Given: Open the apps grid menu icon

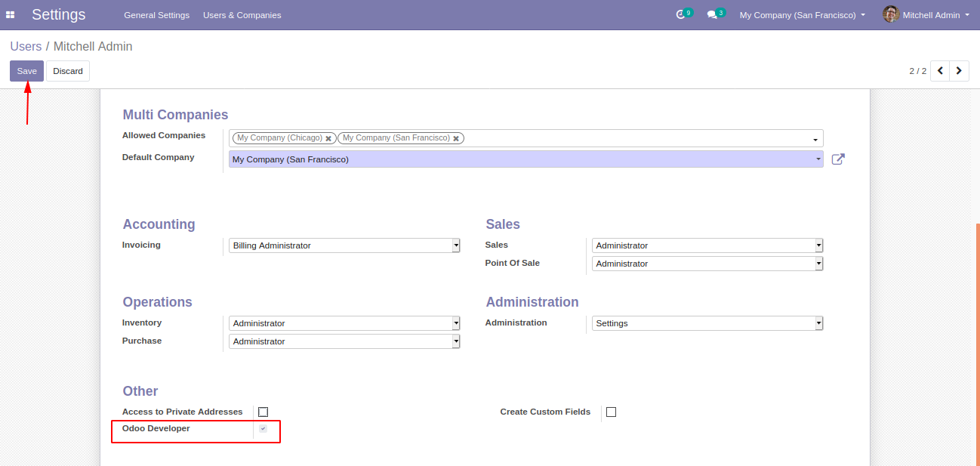Looking at the screenshot, I should [x=11, y=15].
